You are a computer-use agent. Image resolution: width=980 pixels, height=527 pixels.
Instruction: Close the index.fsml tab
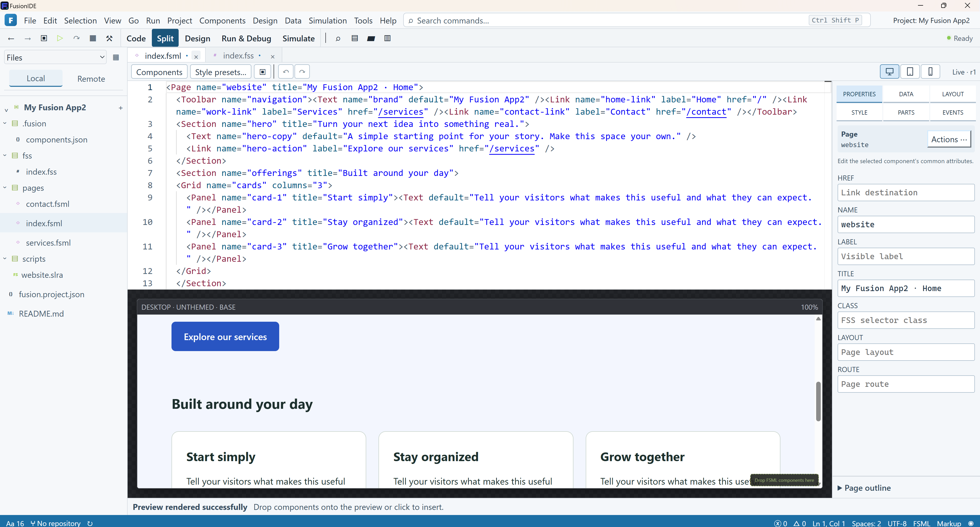tap(196, 57)
